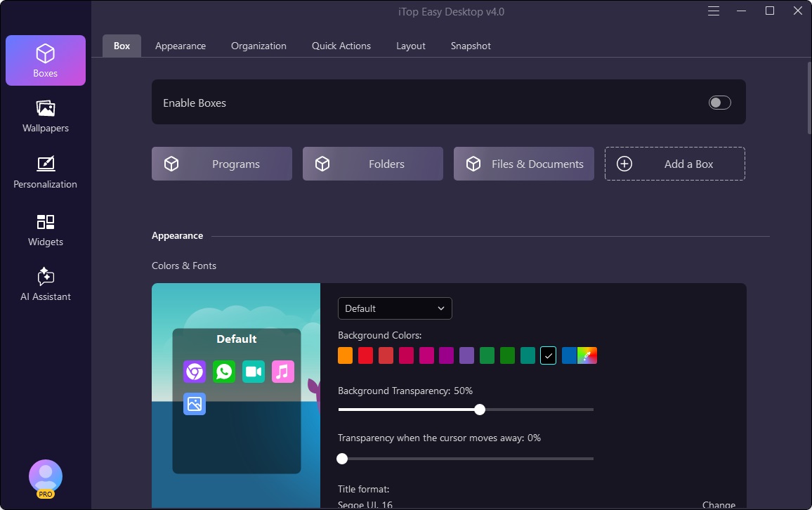Open the Wallpapers section
812x510 pixels.
[46, 116]
